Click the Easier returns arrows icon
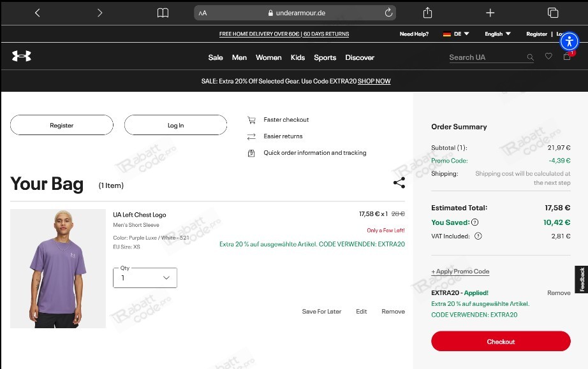 [x=251, y=136]
